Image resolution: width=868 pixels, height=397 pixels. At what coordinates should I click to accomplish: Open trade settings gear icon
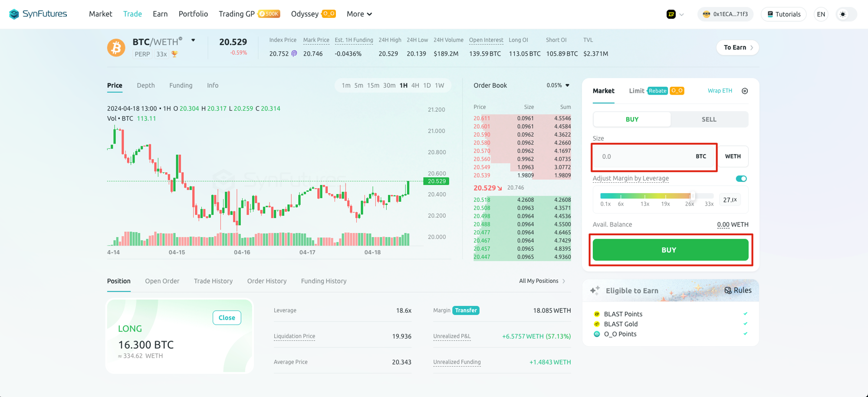click(x=745, y=91)
